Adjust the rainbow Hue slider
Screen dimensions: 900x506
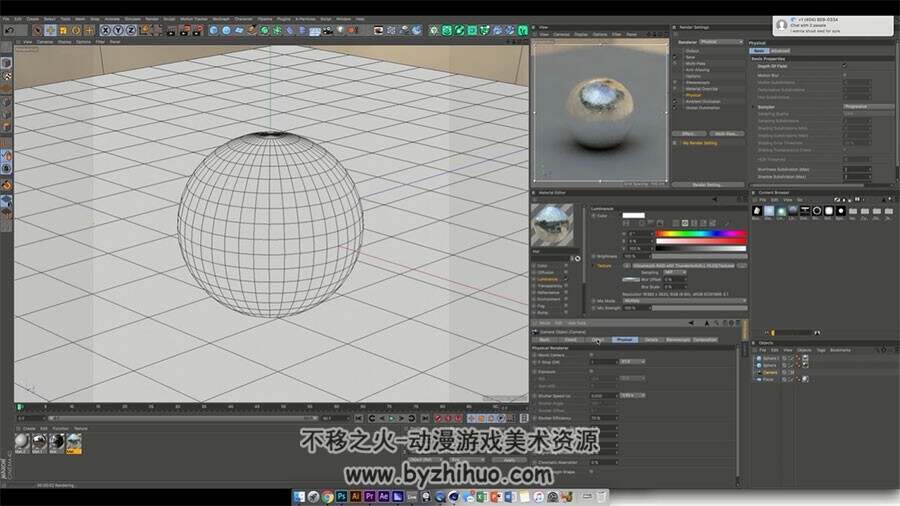[701, 234]
